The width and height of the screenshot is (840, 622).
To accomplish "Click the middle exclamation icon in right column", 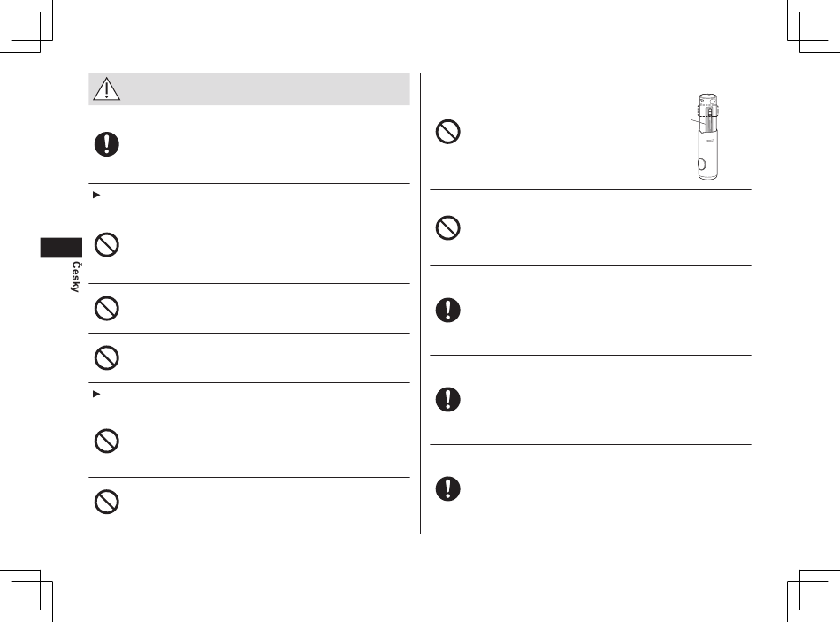I will tap(448, 399).
